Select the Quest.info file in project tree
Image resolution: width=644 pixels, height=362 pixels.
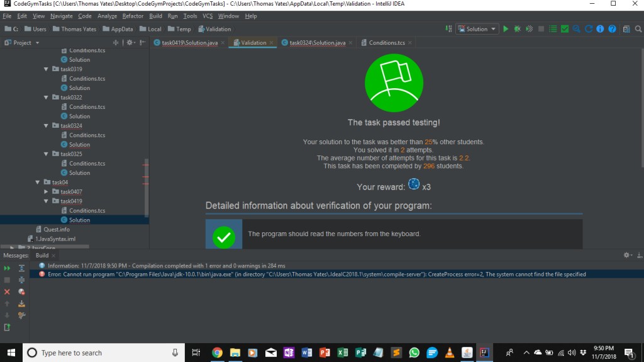pos(56,229)
